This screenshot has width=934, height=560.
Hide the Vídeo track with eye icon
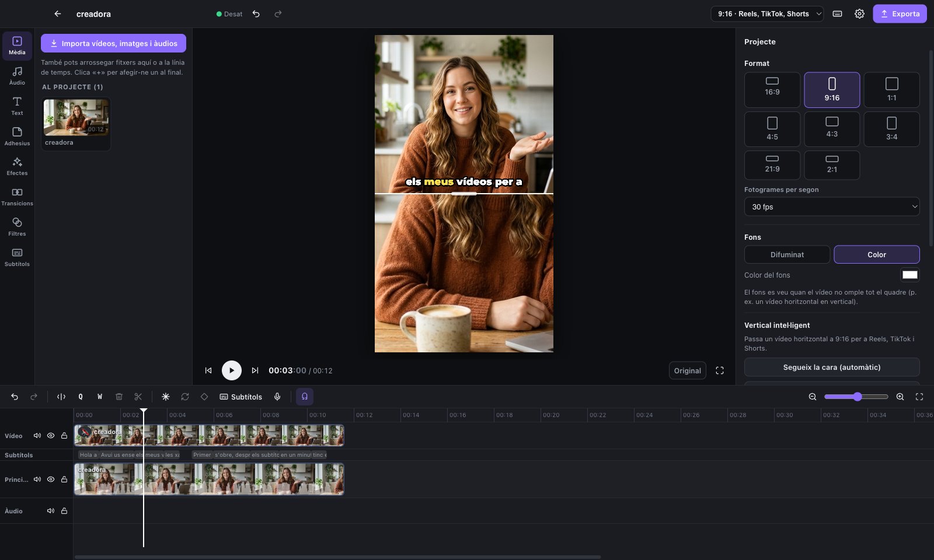pos(51,436)
